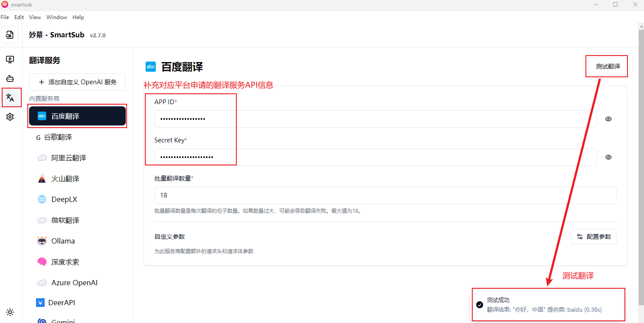Reveal the Secret Key value
The image size is (644, 323).
pyautogui.click(x=608, y=157)
